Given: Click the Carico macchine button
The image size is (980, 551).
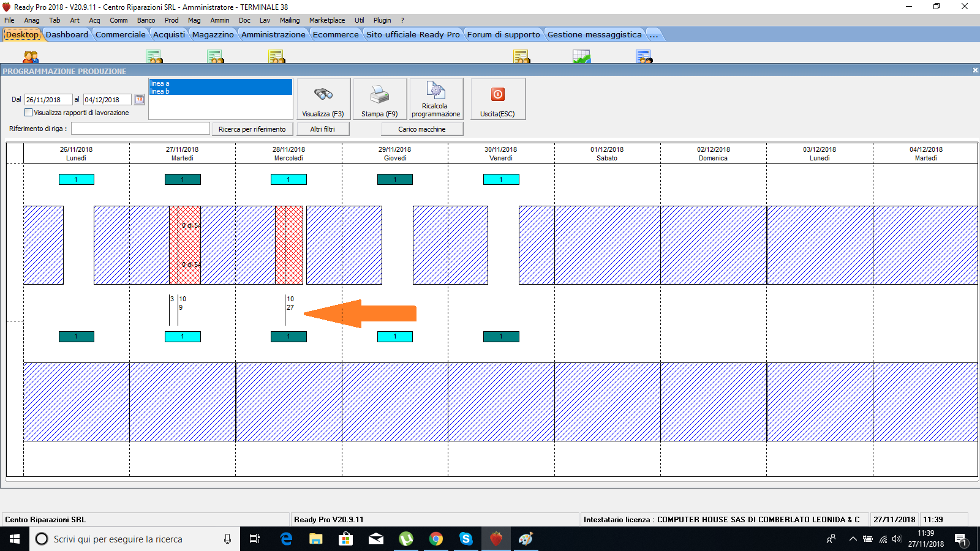Looking at the screenshot, I should pyautogui.click(x=422, y=129).
